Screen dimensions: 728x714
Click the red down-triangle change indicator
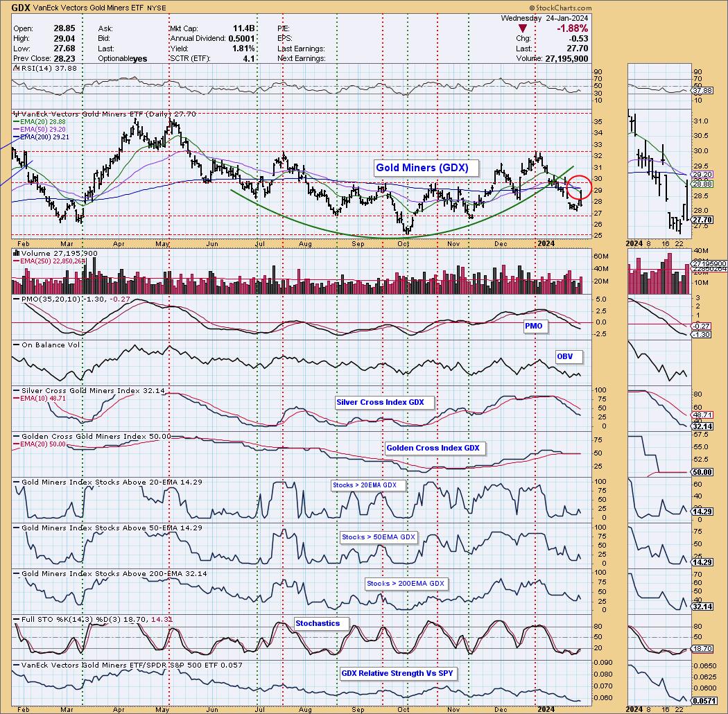pyautogui.click(x=522, y=29)
